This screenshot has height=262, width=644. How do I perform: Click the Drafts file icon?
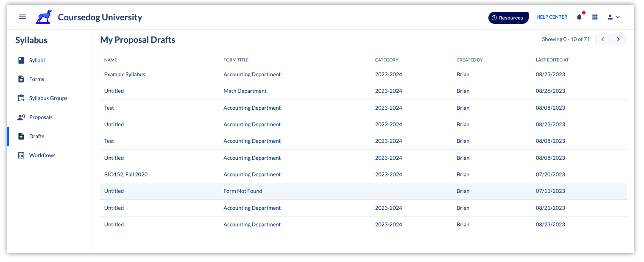21,136
